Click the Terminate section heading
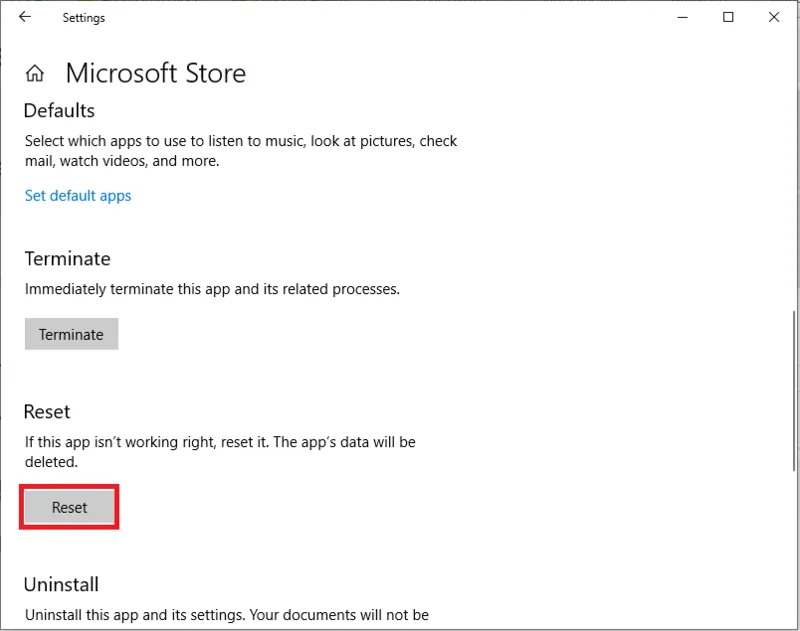The image size is (800, 631). pyautogui.click(x=68, y=259)
